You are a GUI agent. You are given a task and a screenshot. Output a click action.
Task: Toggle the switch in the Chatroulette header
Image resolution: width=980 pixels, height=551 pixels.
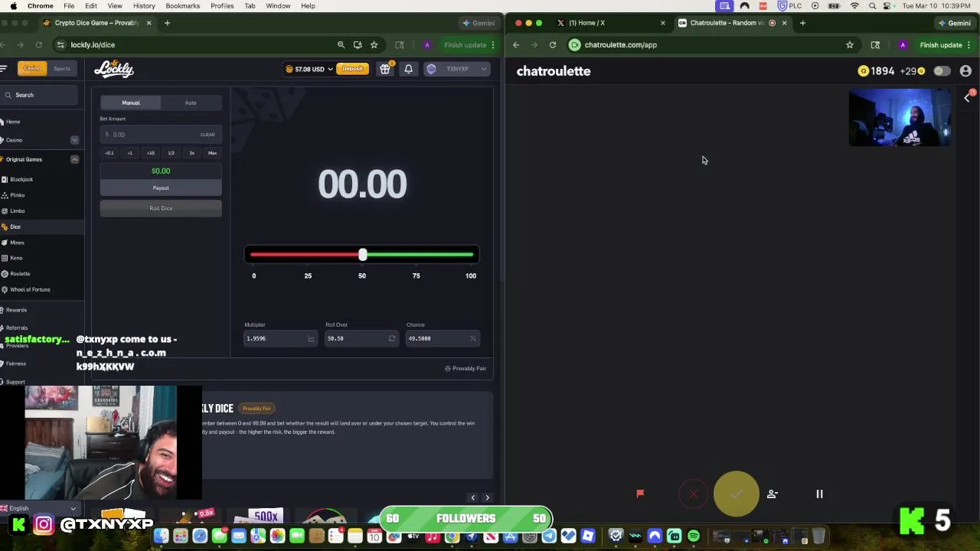pyautogui.click(x=942, y=71)
